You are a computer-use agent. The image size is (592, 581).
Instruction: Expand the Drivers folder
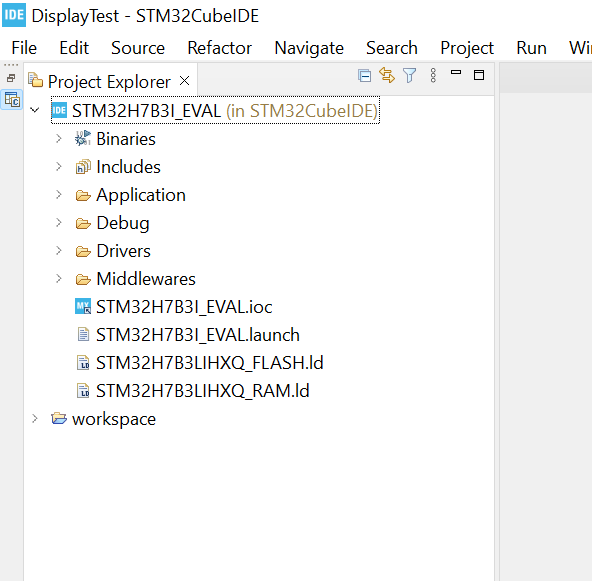[59, 250]
